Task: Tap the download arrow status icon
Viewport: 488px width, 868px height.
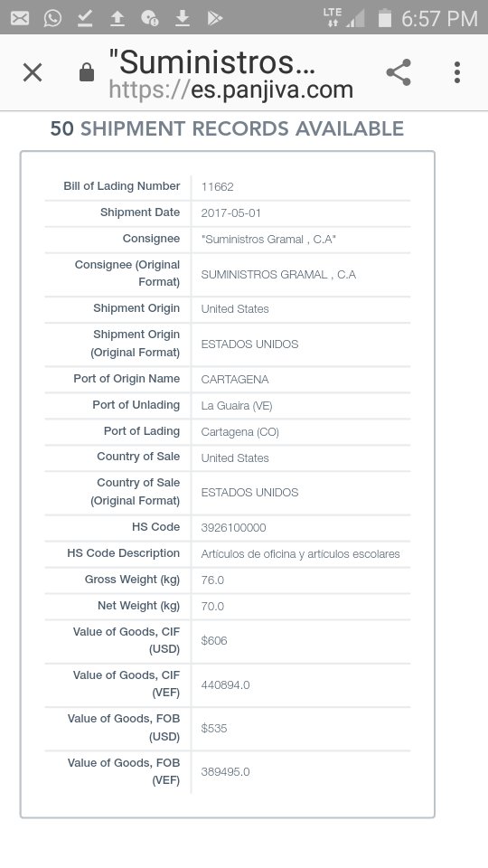Action: 182,19
